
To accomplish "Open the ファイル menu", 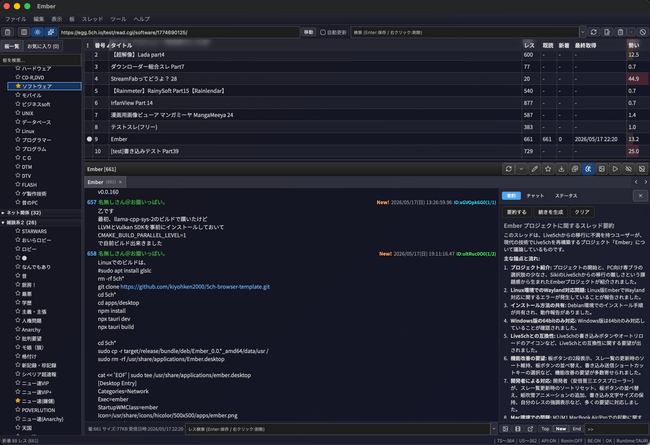I will [15, 19].
